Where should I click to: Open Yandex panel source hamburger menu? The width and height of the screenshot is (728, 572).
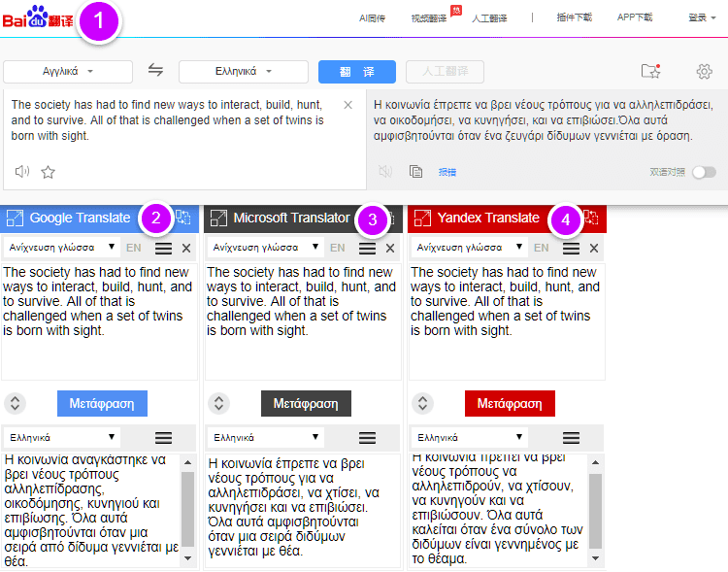[x=571, y=249]
